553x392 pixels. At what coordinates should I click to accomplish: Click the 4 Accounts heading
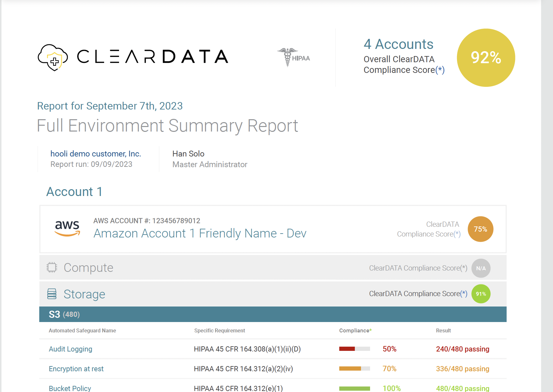[x=398, y=44]
